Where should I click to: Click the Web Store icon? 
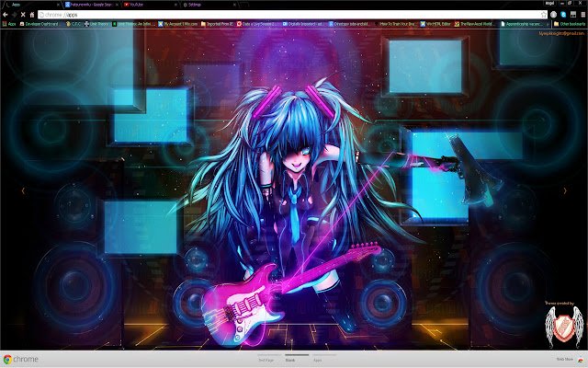click(x=582, y=360)
